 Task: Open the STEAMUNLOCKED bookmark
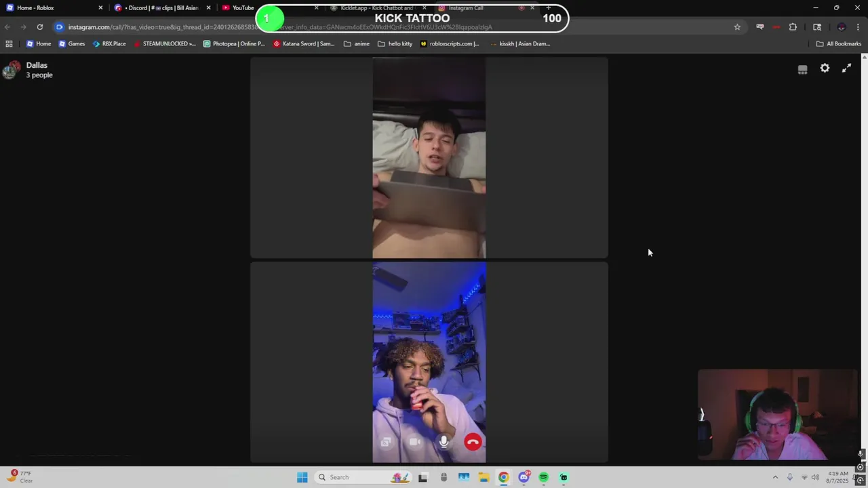[x=165, y=43]
